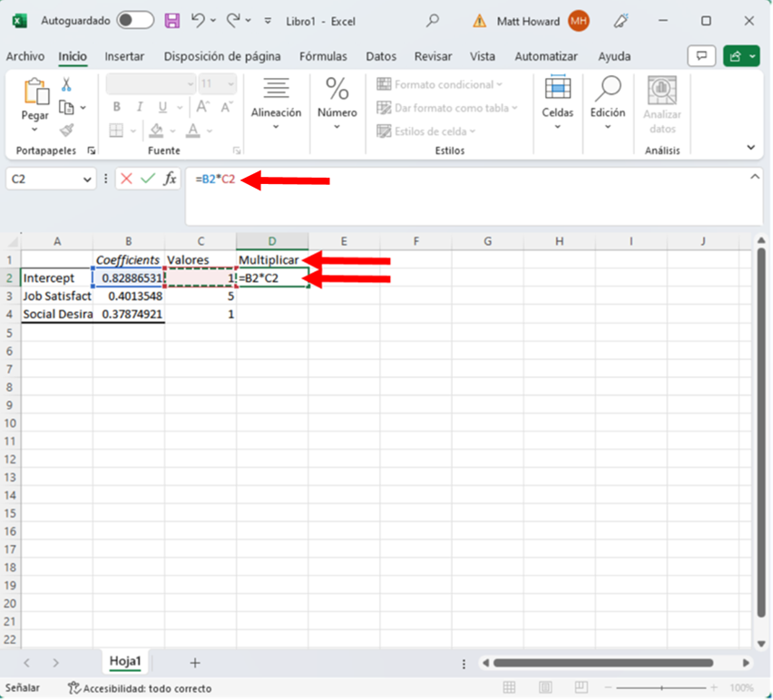Click the Cut scissors icon

(66, 84)
